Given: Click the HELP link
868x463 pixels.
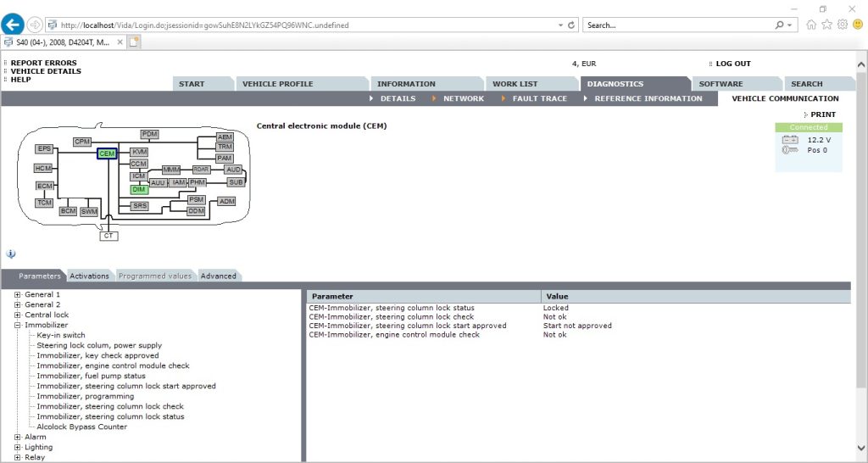Looking at the screenshot, I should [21, 79].
